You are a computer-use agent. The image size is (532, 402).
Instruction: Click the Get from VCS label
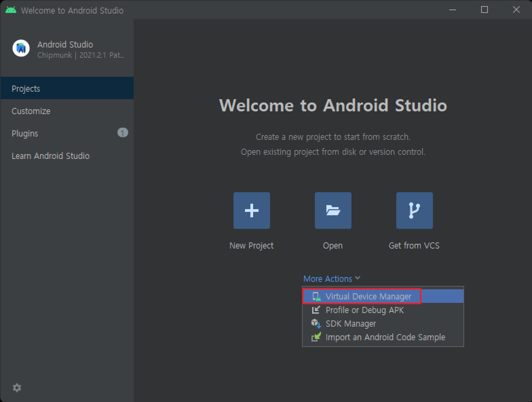click(x=414, y=245)
